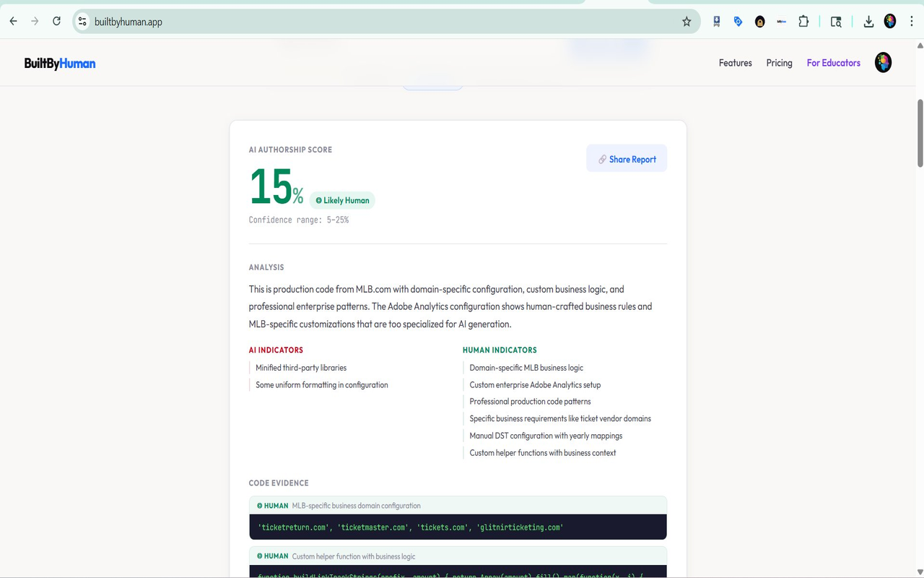The image size is (924, 578).
Task: Click the BuiltByHuman logo
Action: pyautogui.click(x=60, y=63)
